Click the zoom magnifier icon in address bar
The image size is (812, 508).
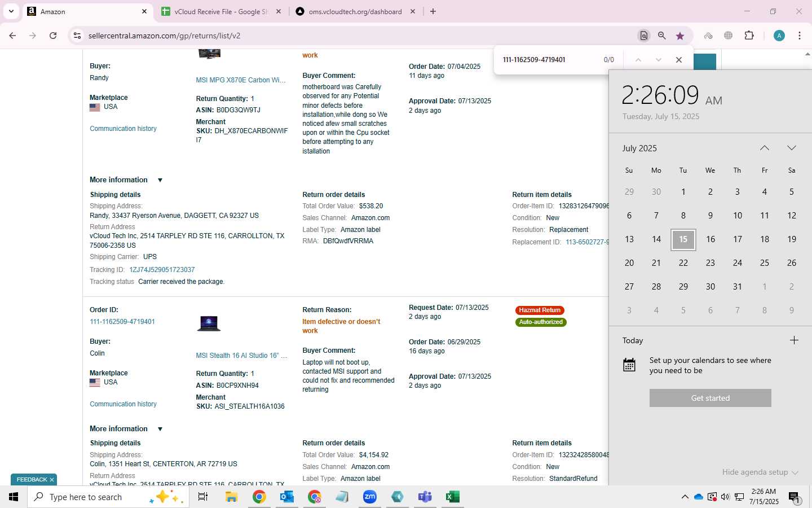click(662, 36)
